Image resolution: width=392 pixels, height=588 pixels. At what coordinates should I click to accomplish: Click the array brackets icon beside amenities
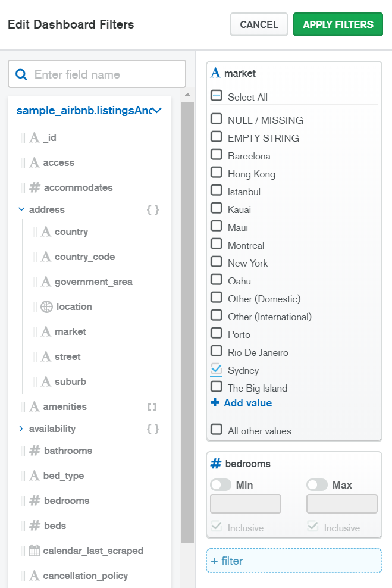152,407
